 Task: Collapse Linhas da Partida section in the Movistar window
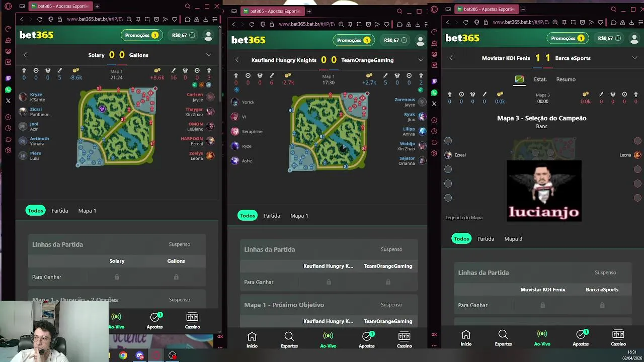coord(542,273)
